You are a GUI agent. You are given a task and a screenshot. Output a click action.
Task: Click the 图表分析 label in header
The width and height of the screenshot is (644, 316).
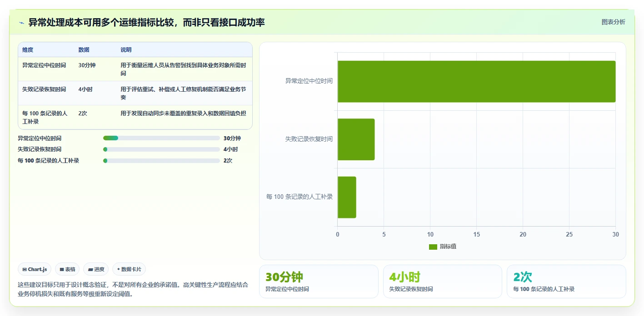pyautogui.click(x=613, y=22)
